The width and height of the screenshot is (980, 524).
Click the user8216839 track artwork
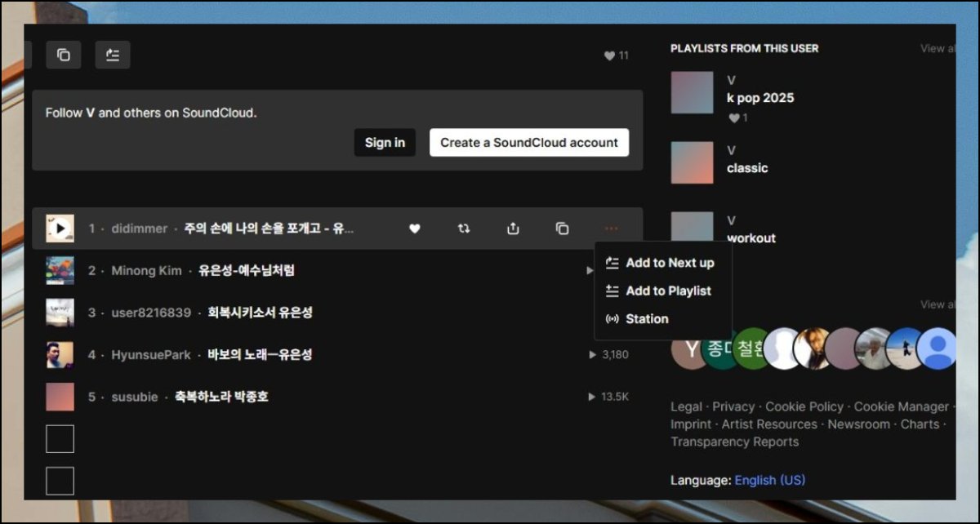[x=60, y=313]
